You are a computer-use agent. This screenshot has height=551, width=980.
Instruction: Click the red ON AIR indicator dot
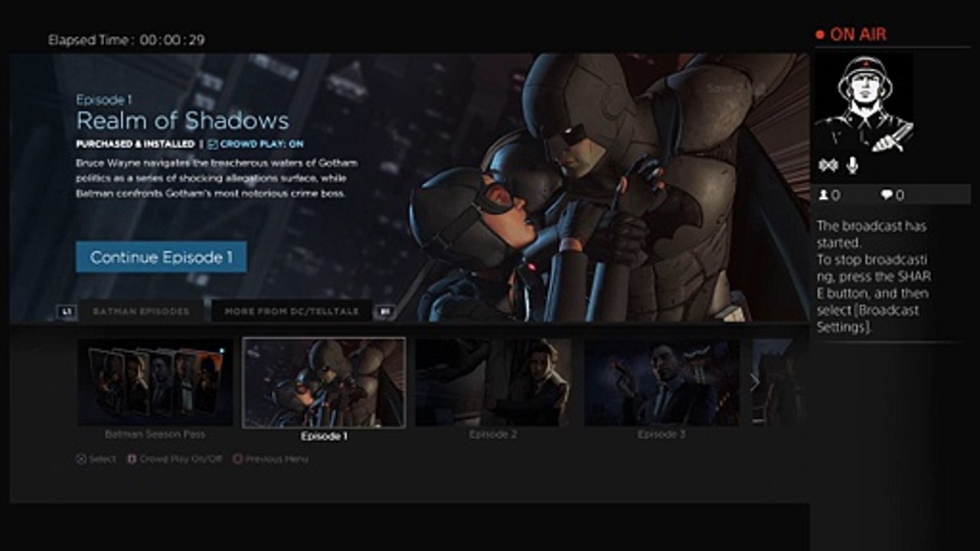click(820, 34)
